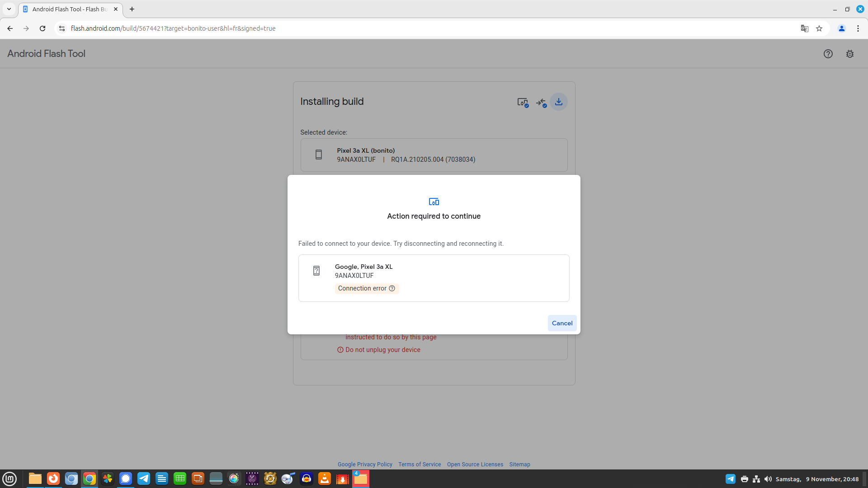Click Pixel 3a XL (bonito) selected device card
The image size is (868, 488).
434,155
